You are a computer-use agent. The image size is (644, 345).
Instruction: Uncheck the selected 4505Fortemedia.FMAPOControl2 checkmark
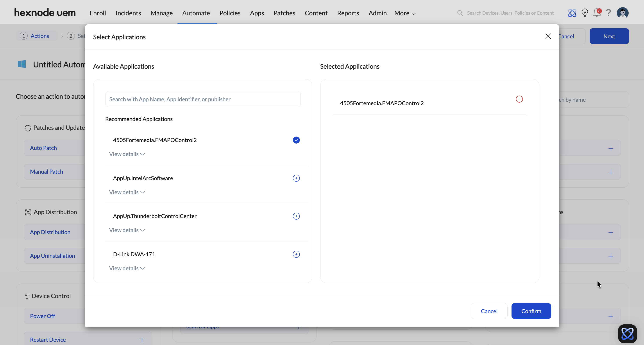point(296,140)
